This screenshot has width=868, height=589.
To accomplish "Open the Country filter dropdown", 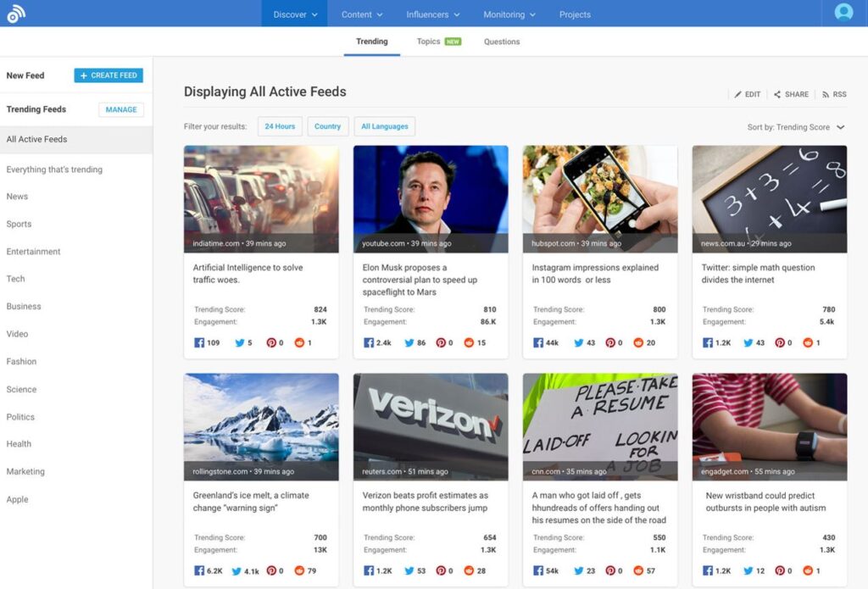I will tap(328, 125).
